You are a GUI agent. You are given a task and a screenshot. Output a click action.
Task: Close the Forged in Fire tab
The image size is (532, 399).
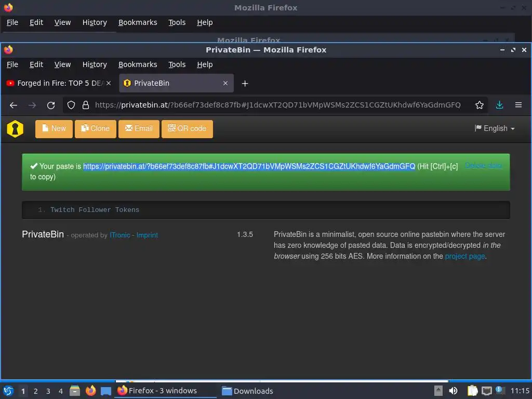click(x=109, y=83)
